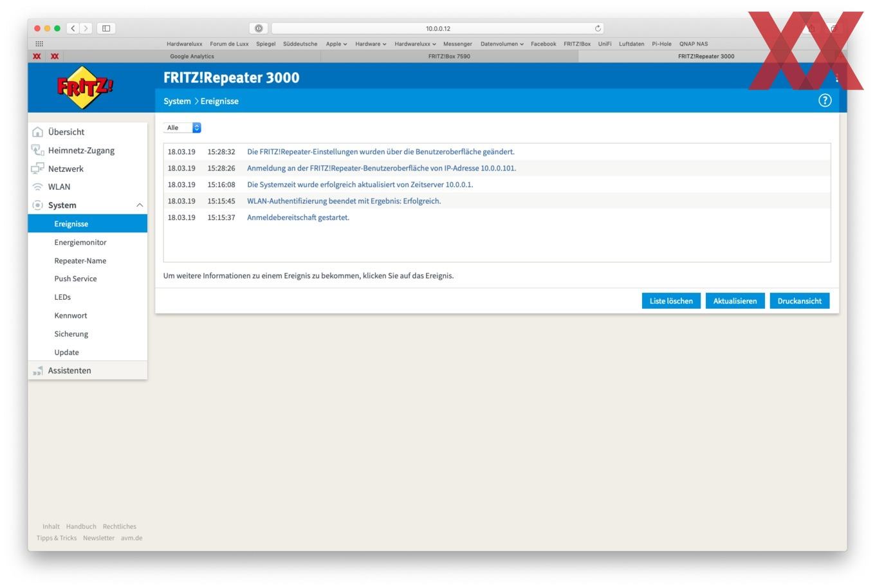Open the QNAP NAS bookmark

pos(694,44)
